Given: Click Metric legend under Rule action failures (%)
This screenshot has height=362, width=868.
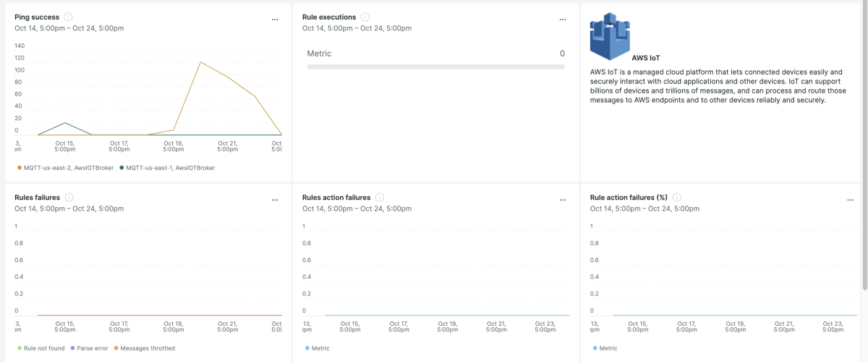Looking at the screenshot, I should 605,348.
